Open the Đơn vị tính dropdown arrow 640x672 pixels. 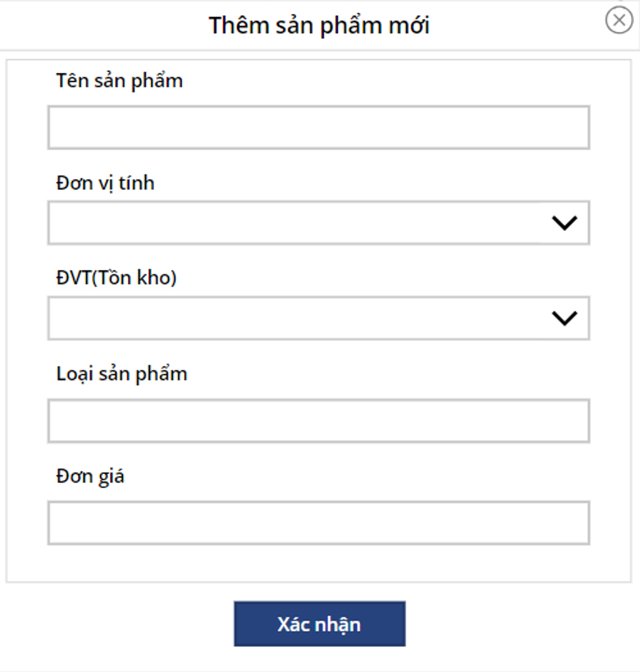pos(564,223)
